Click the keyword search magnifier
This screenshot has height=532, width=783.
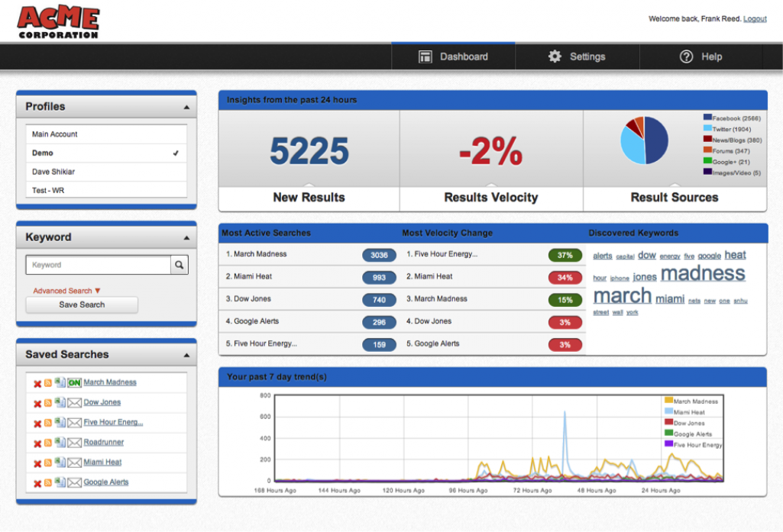(x=177, y=264)
